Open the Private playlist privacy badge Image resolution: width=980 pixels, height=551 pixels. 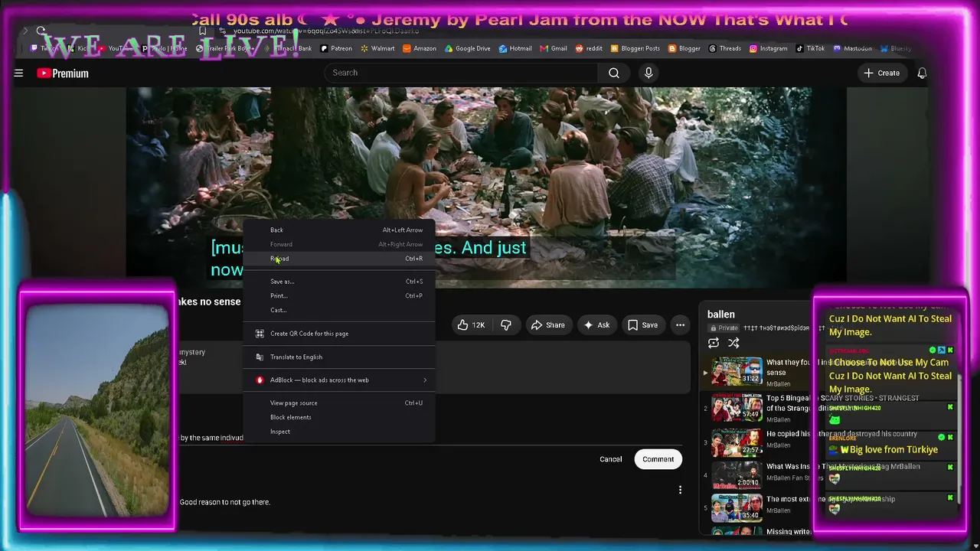pyautogui.click(x=724, y=328)
